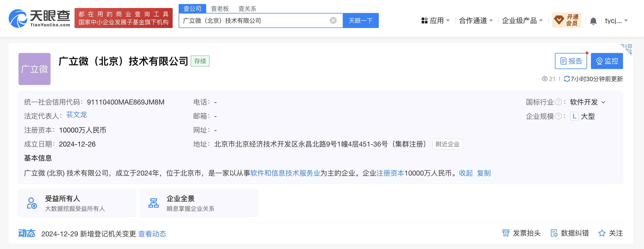Viewport: 644px width, 249px height.
Task: Click the eye view-count icon
Action: [544, 79]
